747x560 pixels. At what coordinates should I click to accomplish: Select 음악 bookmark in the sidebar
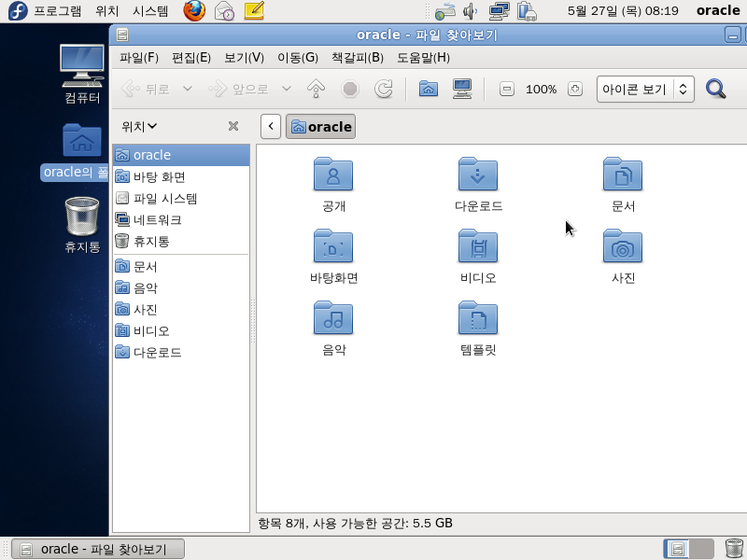click(181, 287)
